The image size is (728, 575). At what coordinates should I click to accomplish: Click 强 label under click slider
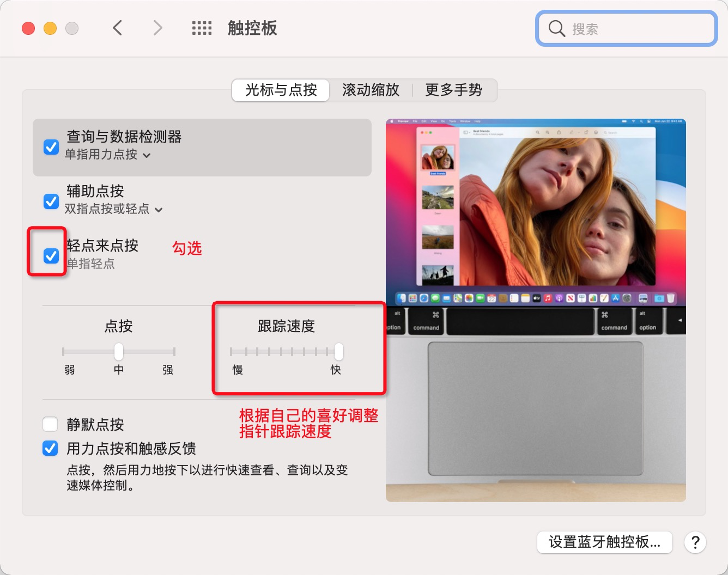pyautogui.click(x=168, y=370)
